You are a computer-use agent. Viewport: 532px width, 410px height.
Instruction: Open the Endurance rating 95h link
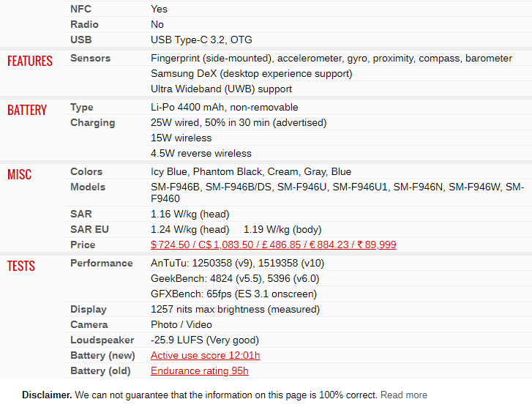point(200,370)
